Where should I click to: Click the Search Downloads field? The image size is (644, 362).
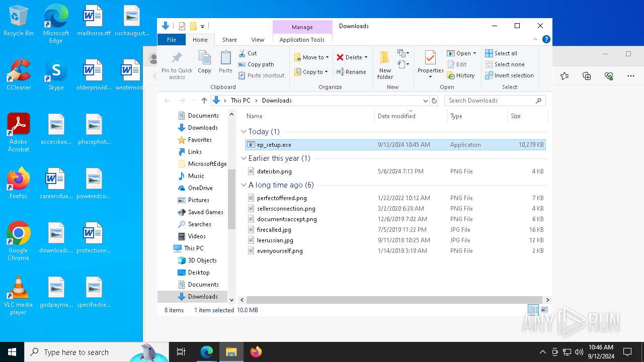pyautogui.click(x=495, y=101)
